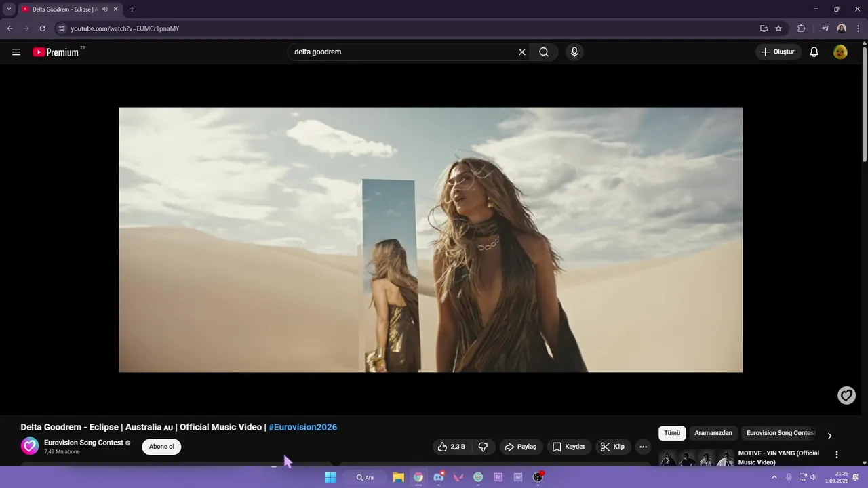868x488 pixels.
Task: Close the Delta Goodrem tab
Action: tap(115, 9)
